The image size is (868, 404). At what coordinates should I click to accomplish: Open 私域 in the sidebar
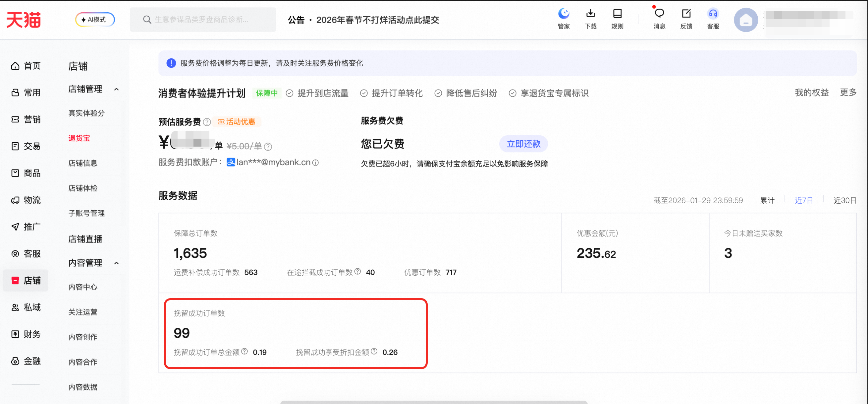pyautogui.click(x=26, y=307)
